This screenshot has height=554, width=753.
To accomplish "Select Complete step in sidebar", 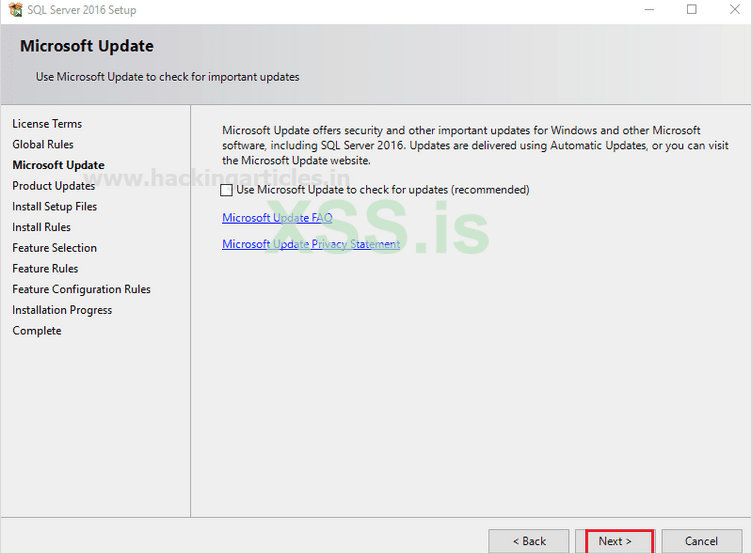I will 37,331.
